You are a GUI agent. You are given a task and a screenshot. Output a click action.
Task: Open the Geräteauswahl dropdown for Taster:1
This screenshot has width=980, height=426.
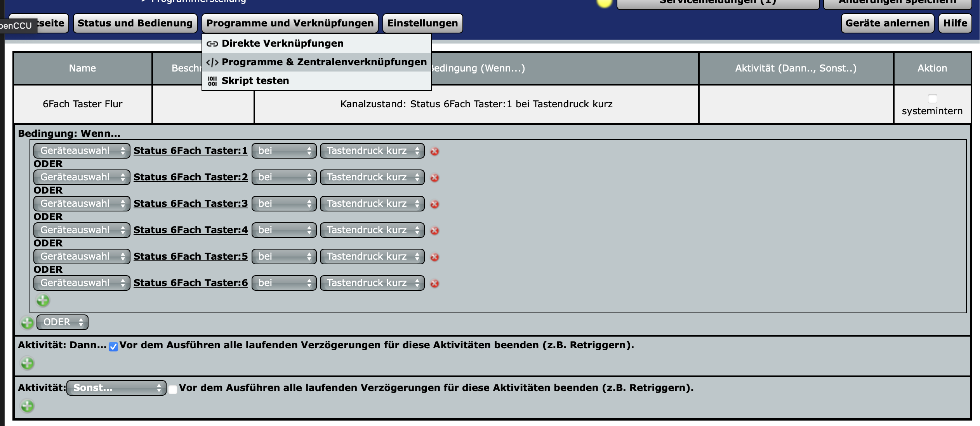[82, 151]
